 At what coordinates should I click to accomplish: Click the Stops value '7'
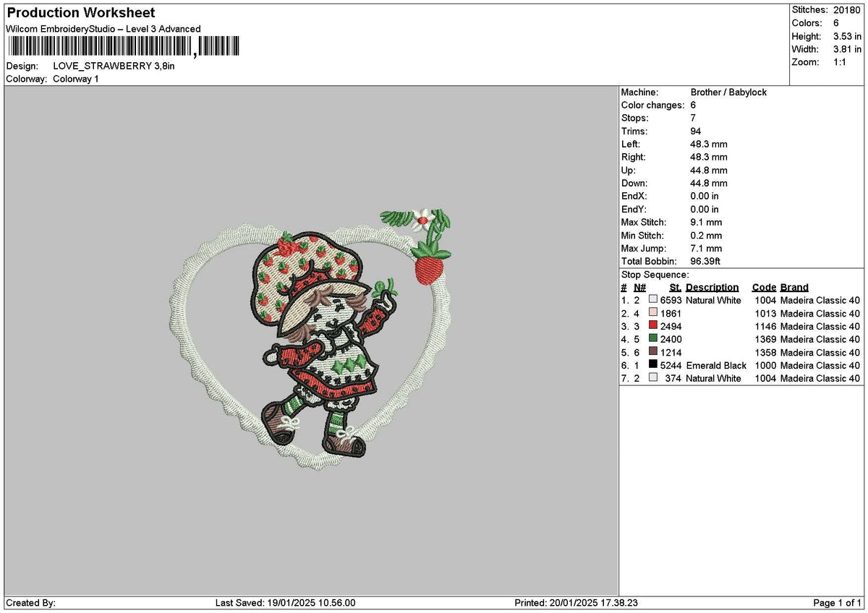pyautogui.click(x=694, y=119)
